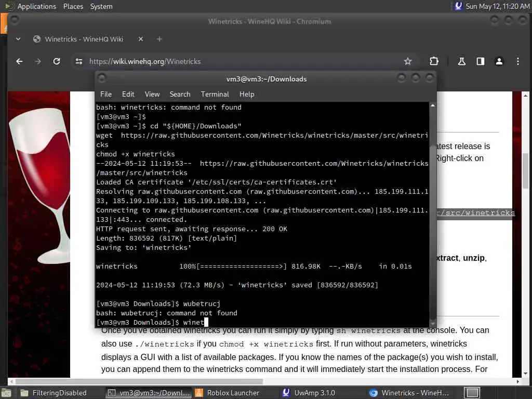The height and width of the screenshot is (399, 532).
Task: Click scroll-up arrow of Chromium page scrollbar
Action: (x=525, y=96)
